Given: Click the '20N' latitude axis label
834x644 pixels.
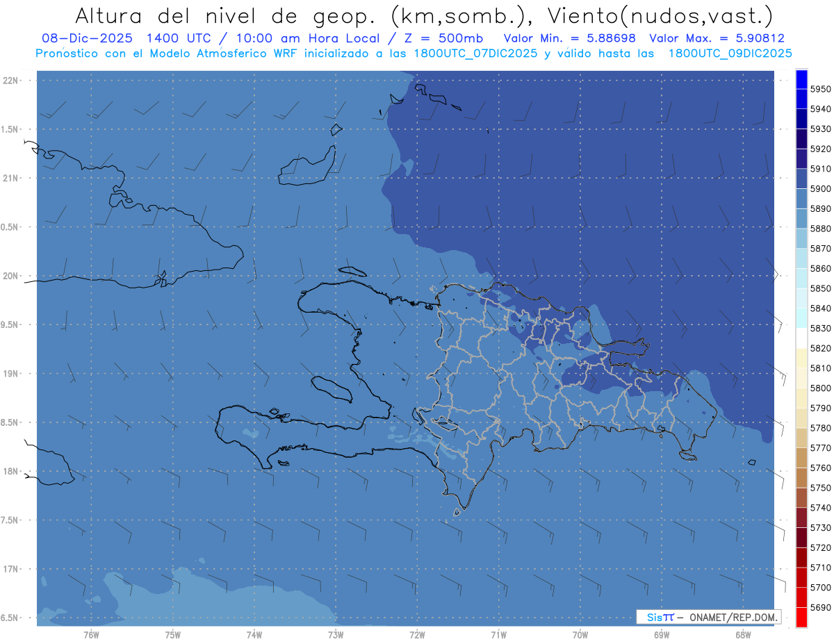Looking at the screenshot, I should (x=11, y=276).
